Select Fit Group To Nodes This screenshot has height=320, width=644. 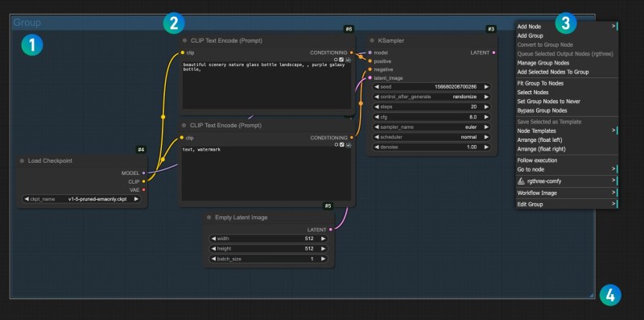pyautogui.click(x=567, y=83)
